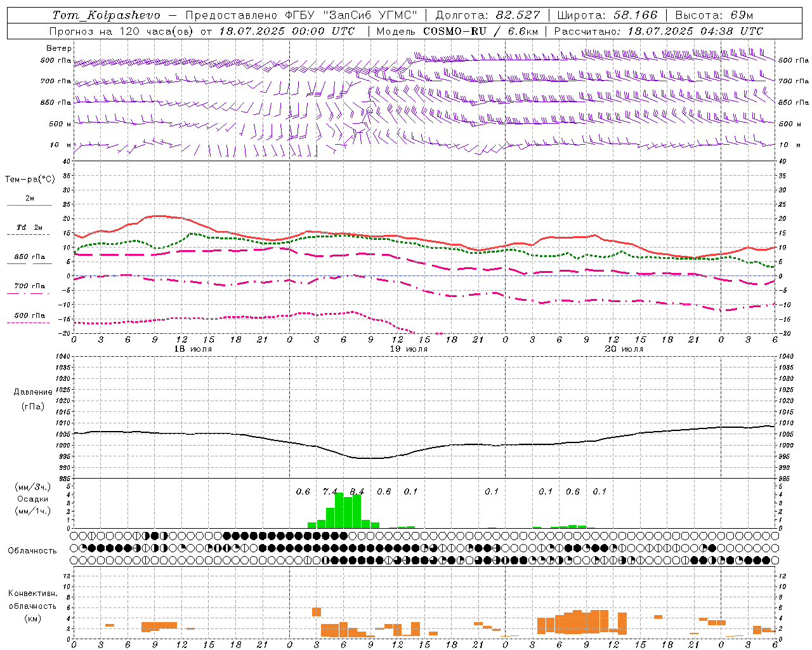This screenshot has width=812, height=650.
Task: Click the dashed line sample under 'Td 2м'
Action: [29, 235]
